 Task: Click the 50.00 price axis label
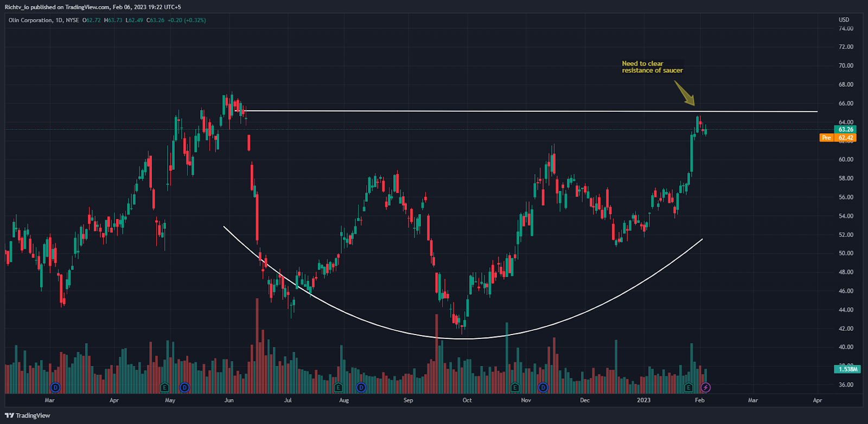click(x=846, y=253)
